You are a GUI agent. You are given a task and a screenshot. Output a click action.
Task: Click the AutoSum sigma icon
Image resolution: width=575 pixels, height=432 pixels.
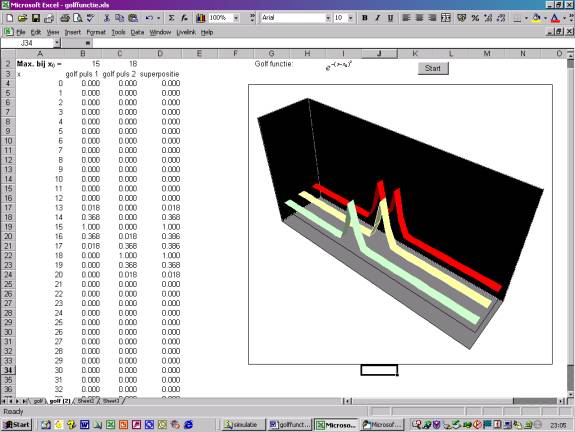click(171, 18)
